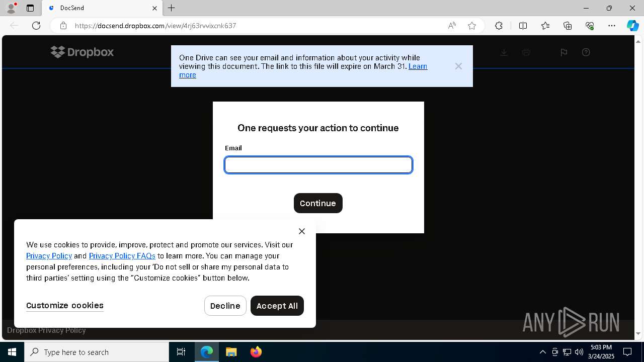
Task: Open Customize cookies settings
Action: [x=65, y=306]
